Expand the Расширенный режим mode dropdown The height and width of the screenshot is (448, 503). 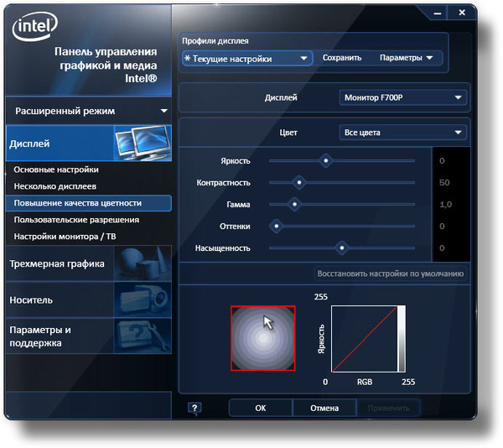coord(89,111)
